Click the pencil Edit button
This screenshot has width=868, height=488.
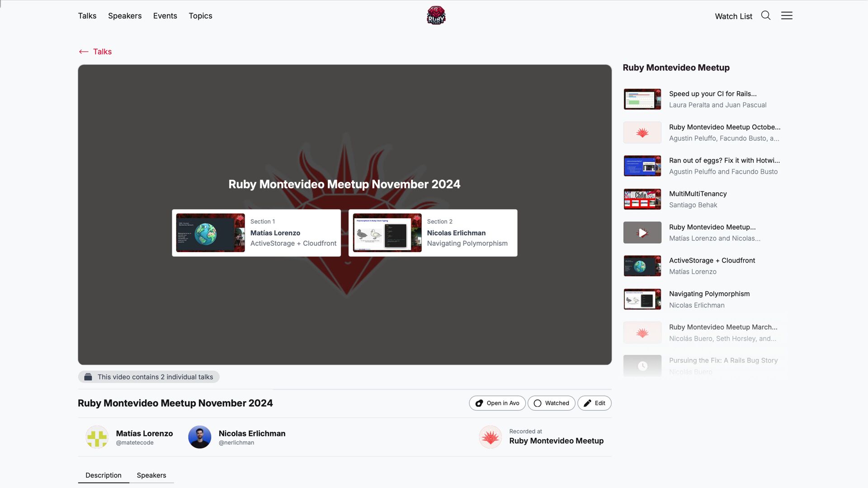click(594, 403)
